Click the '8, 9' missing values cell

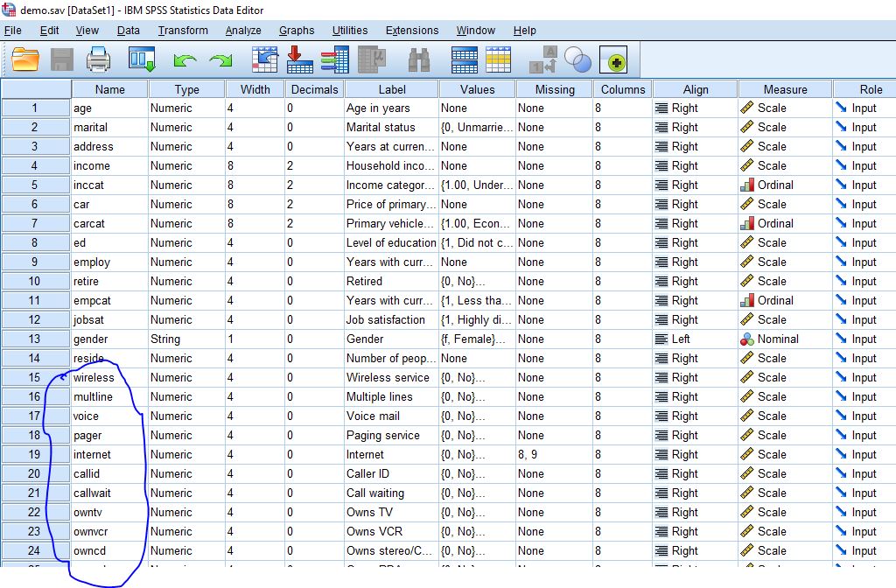[554, 454]
